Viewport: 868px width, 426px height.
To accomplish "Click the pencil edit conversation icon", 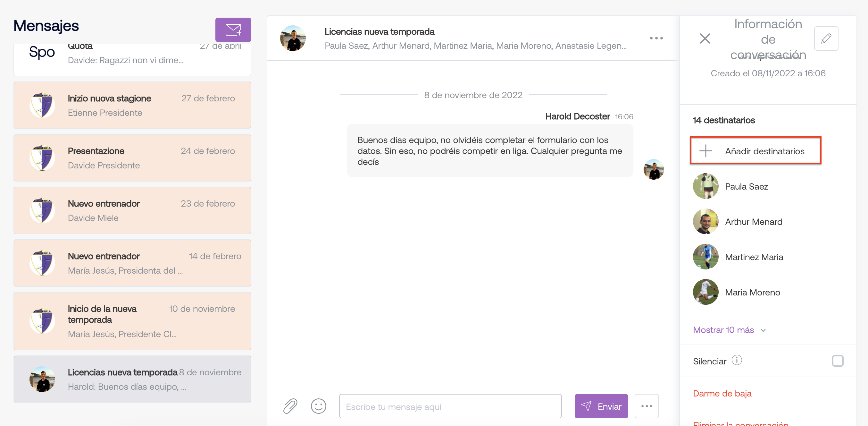I will click(x=826, y=38).
